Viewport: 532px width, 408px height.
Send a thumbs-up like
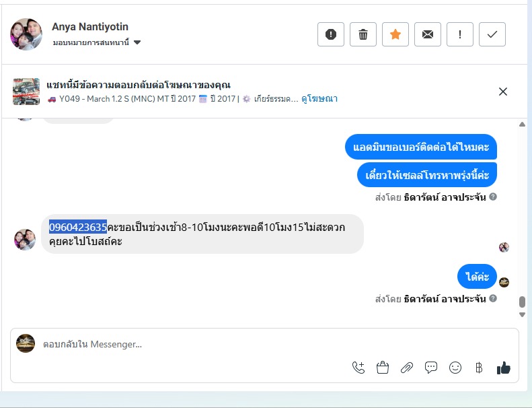(504, 368)
